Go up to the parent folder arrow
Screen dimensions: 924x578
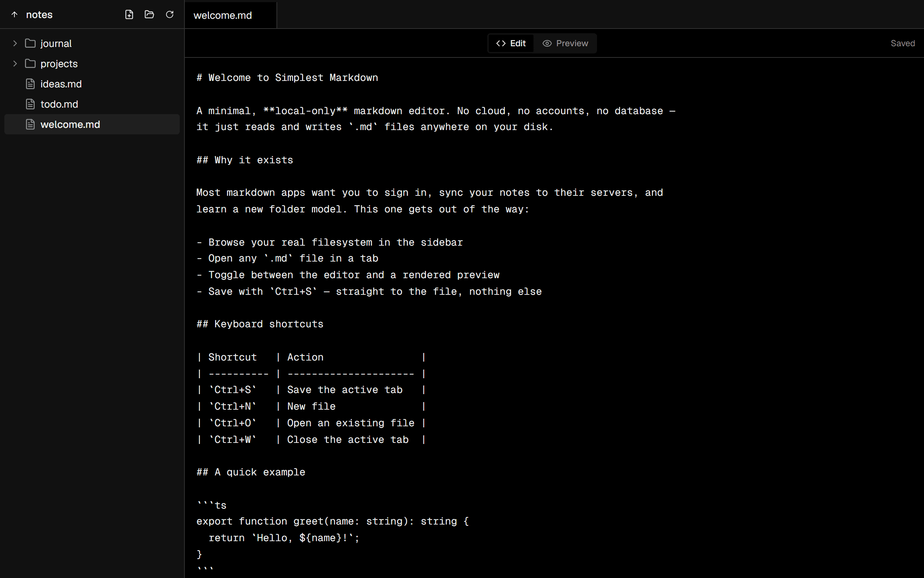[x=14, y=14]
